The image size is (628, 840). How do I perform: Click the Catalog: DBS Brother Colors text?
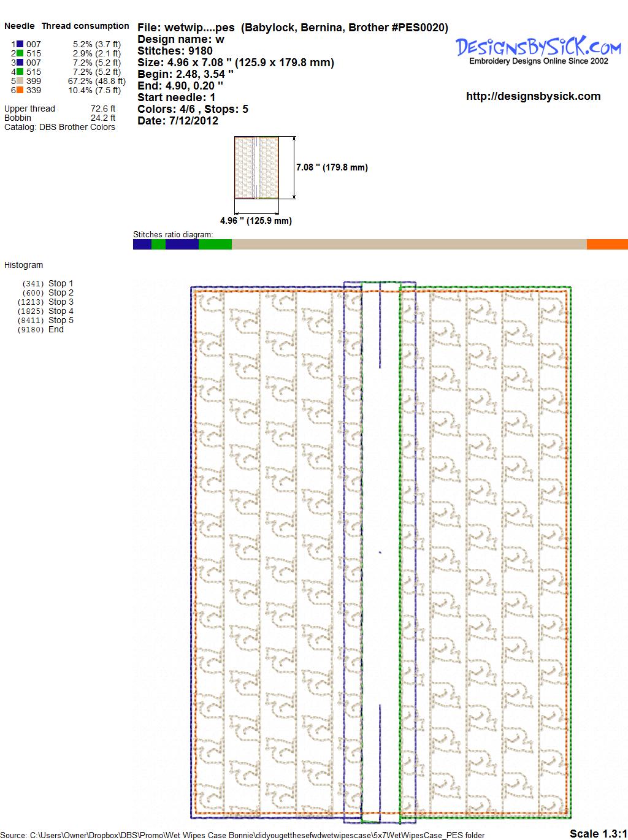coord(59,127)
